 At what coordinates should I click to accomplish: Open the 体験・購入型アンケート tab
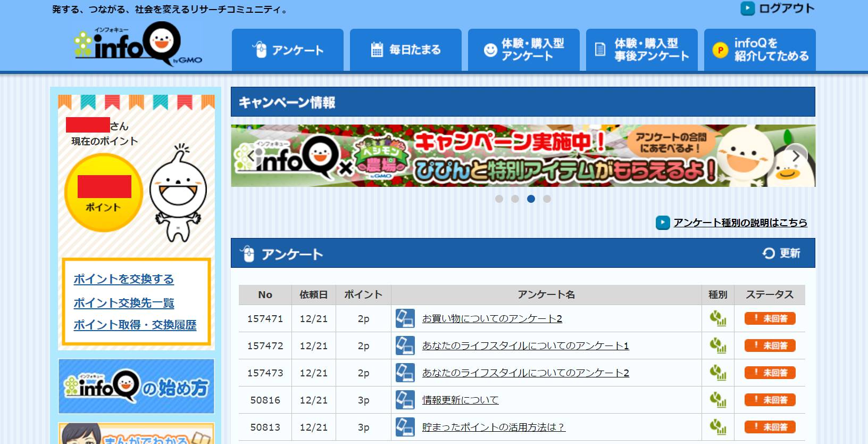click(524, 50)
